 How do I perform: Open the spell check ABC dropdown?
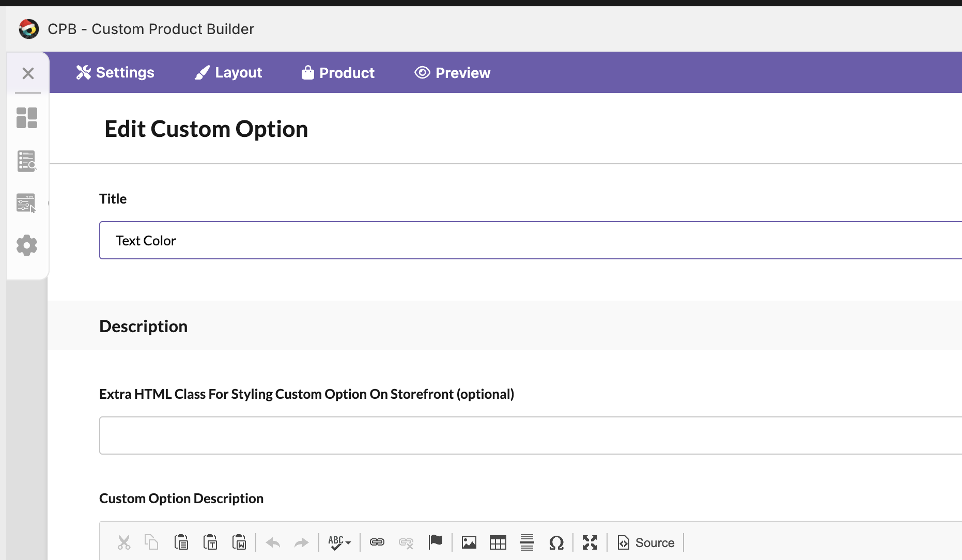[339, 543]
